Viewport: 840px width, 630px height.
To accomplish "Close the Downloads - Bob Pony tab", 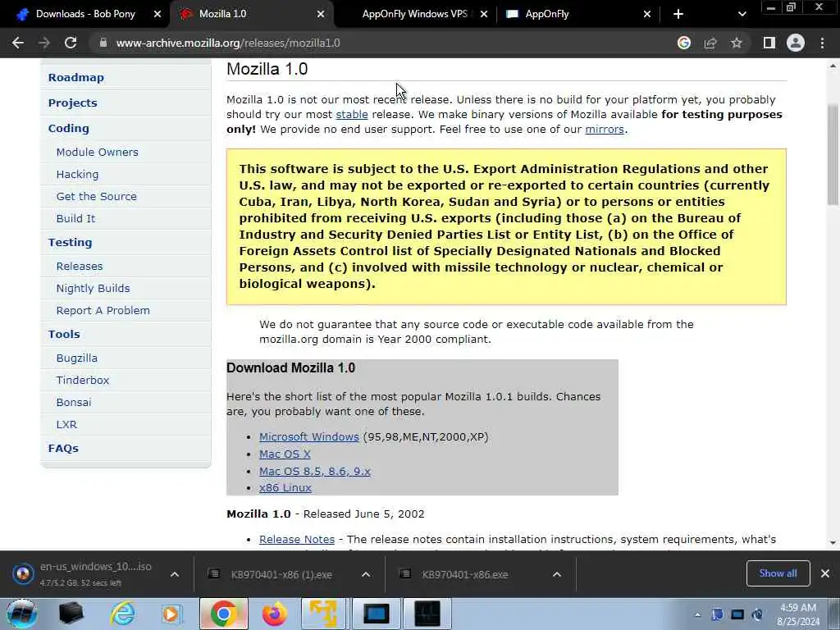I will [x=157, y=14].
